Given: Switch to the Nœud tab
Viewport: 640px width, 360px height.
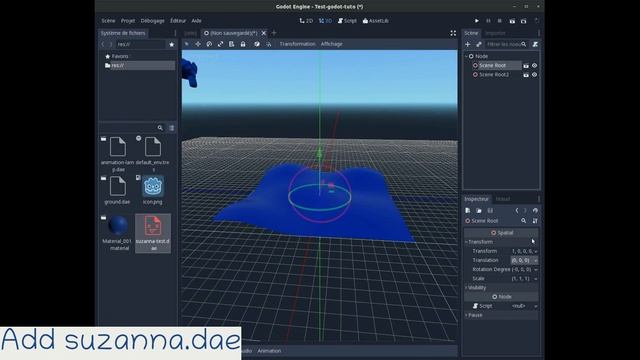Looking at the screenshot, I should pos(503,199).
